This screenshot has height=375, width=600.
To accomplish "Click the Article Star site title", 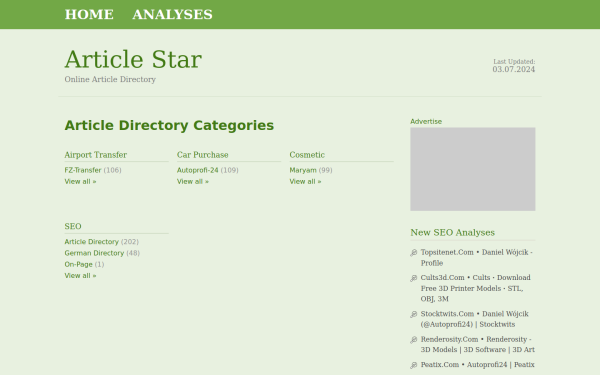I will pos(133,59).
